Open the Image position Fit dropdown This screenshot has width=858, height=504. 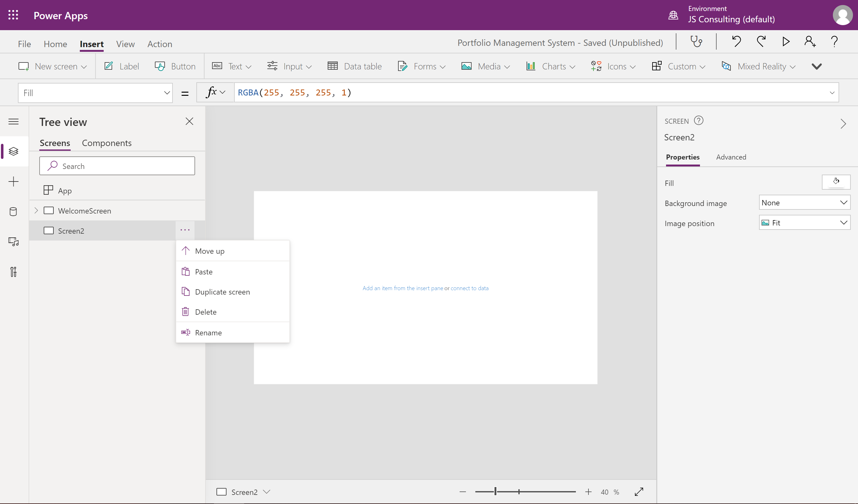click(x=804, y=223)
